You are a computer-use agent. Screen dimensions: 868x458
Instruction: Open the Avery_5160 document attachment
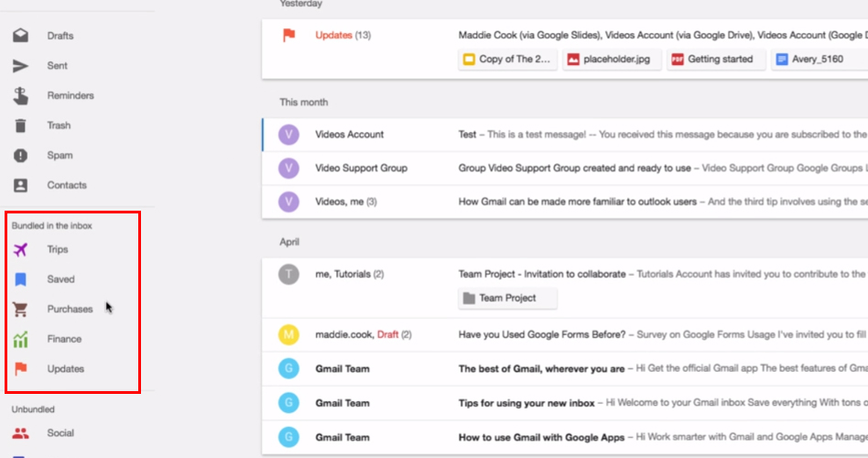[819, 60]
